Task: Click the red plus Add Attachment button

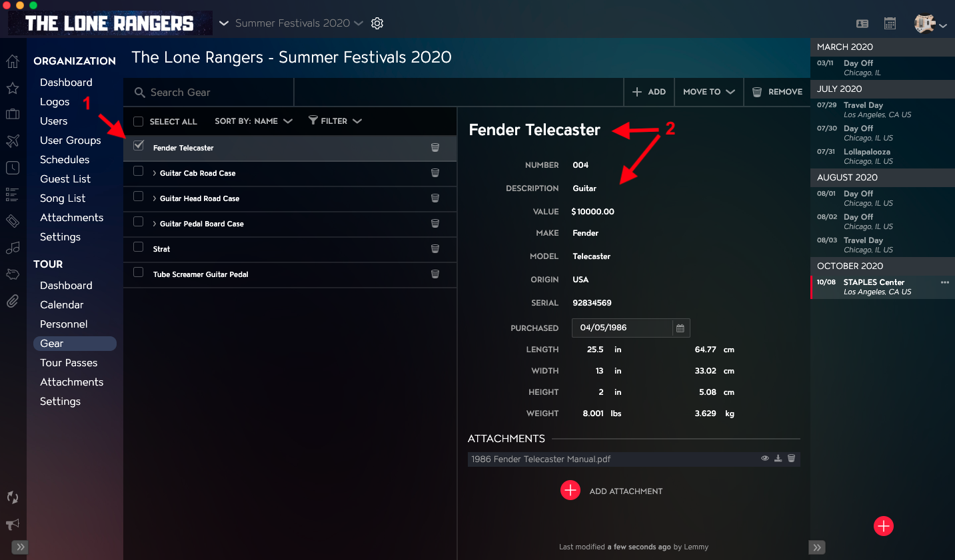Action: click(x=570, y=490)
